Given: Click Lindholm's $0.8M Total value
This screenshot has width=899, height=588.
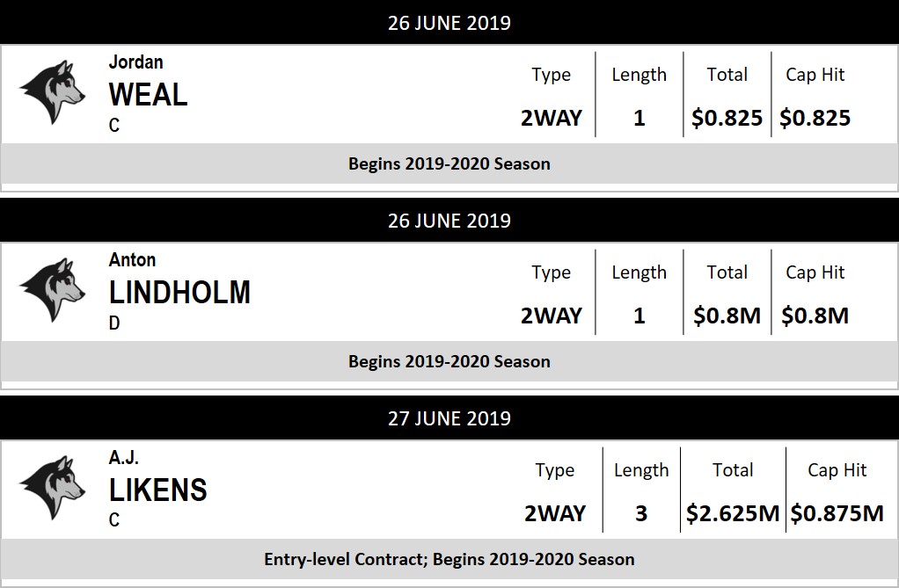Looking at the screenshot, I should click(x=727, y=316).
